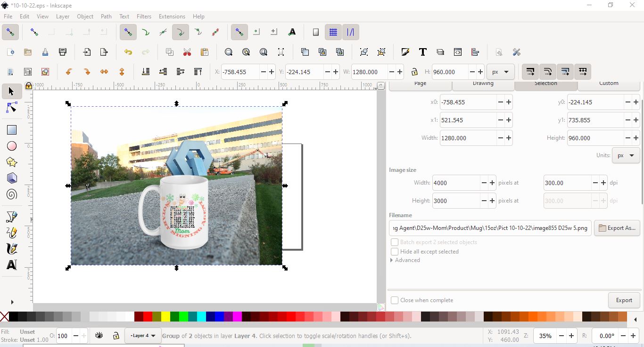Choose the Spiral tool
This screenshot has width=644, height=347.
[x=11, y=195]
